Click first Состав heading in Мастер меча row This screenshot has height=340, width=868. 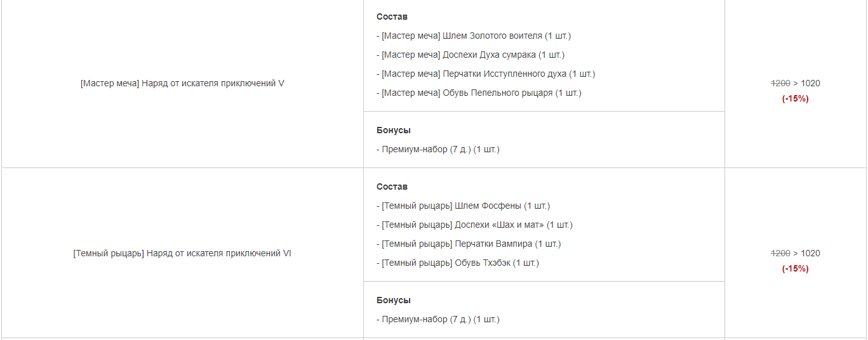point(392,16)
